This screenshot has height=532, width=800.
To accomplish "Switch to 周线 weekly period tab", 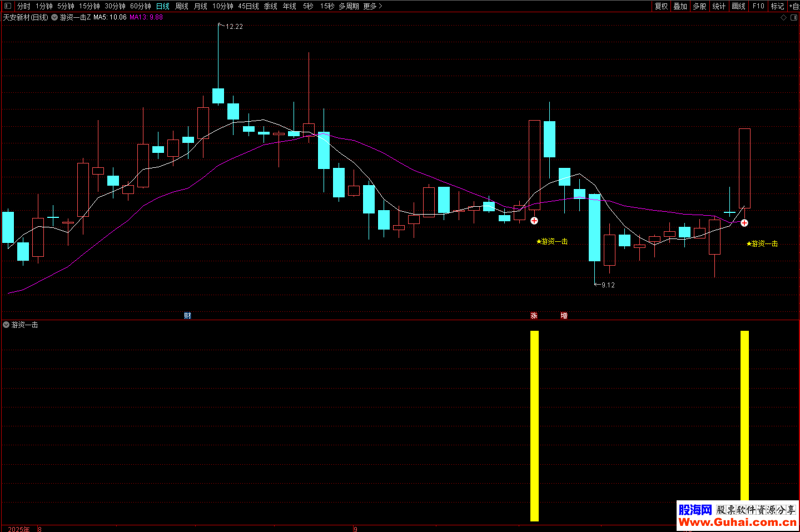I will pyautogui.click(x=182, y=6).
